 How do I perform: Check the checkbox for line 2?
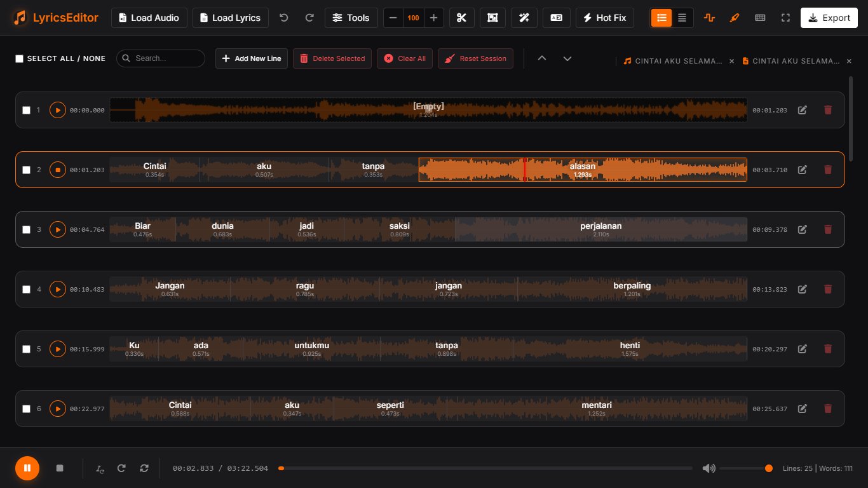tap(26, 170)
